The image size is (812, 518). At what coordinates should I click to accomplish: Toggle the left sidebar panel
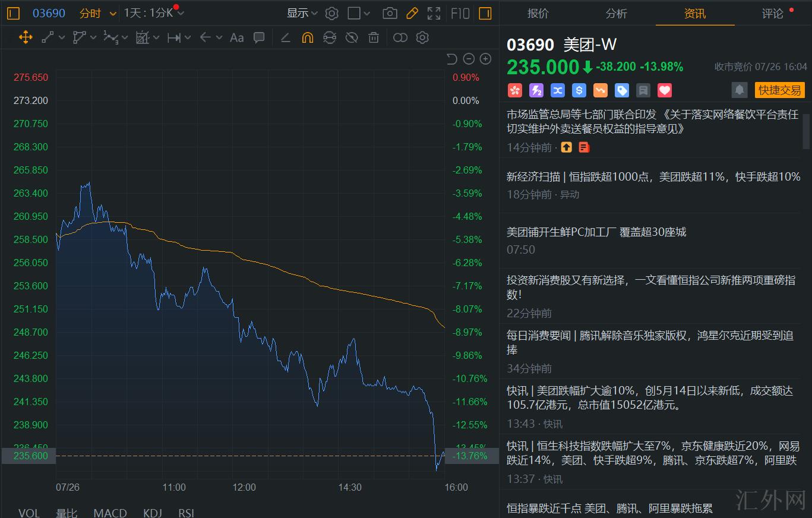(13, 13)
